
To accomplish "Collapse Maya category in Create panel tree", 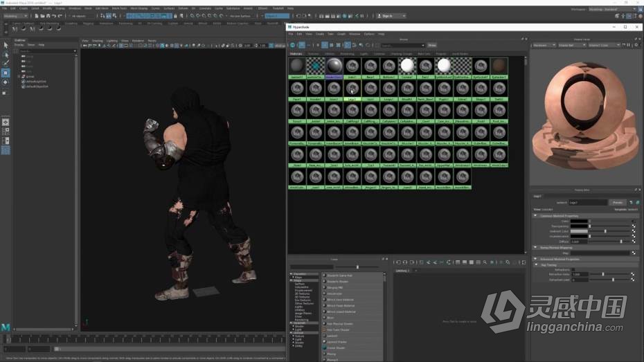I will tap(292, 280).
